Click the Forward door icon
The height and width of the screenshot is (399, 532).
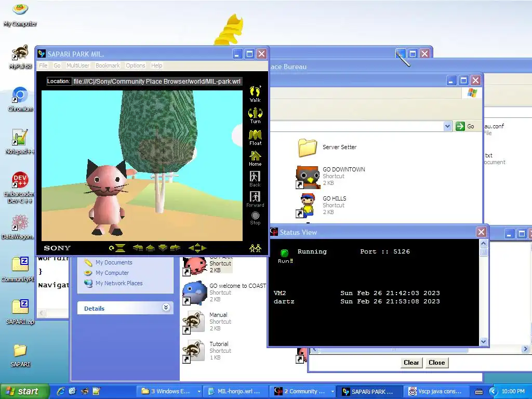pyautogui.click(x=255, y=199)
